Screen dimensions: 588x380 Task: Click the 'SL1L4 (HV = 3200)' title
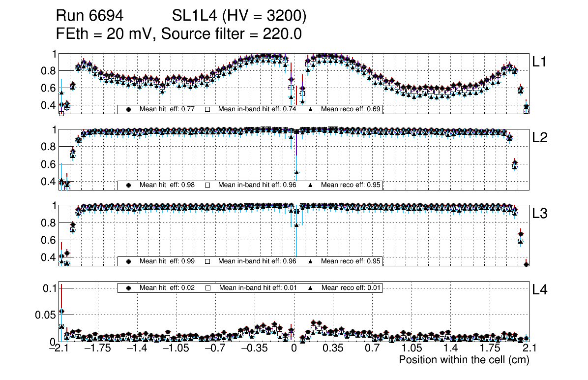point(239,16)
